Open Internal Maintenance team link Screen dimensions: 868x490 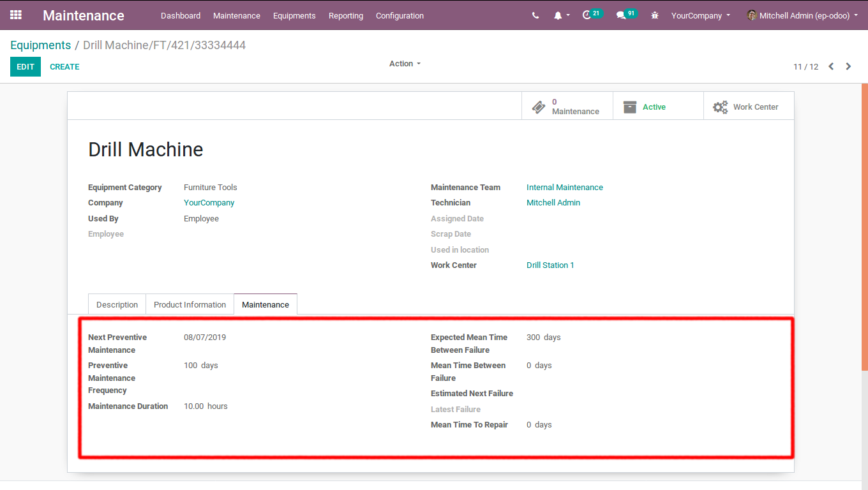point(565,188)
